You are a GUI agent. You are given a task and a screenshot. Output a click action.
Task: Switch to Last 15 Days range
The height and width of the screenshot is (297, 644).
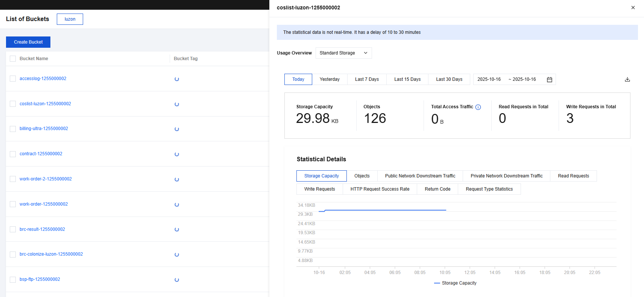coord(407,79)
